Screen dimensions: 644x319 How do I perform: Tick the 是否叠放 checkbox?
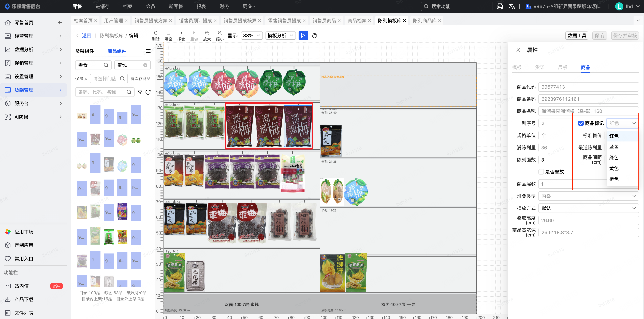pos(541,172)
